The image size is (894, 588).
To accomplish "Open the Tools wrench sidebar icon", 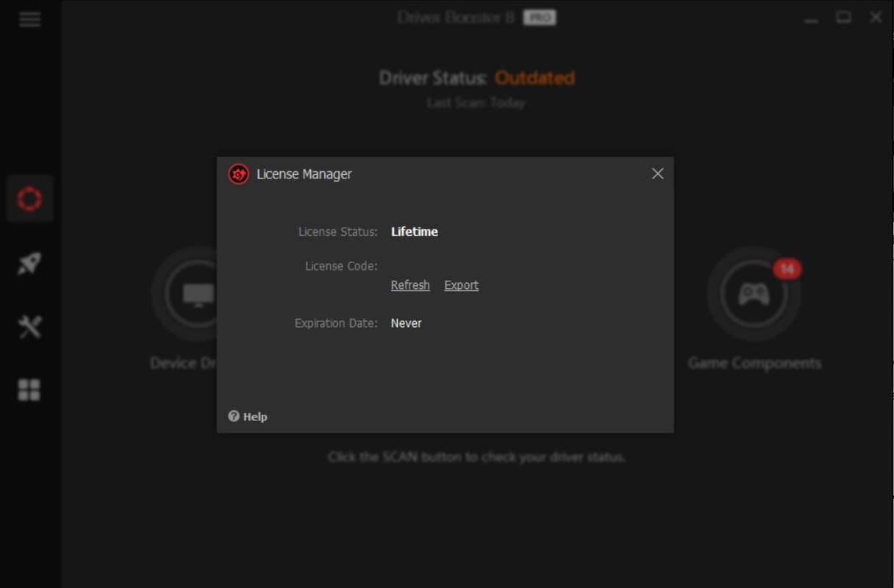I will pos(30,326).
